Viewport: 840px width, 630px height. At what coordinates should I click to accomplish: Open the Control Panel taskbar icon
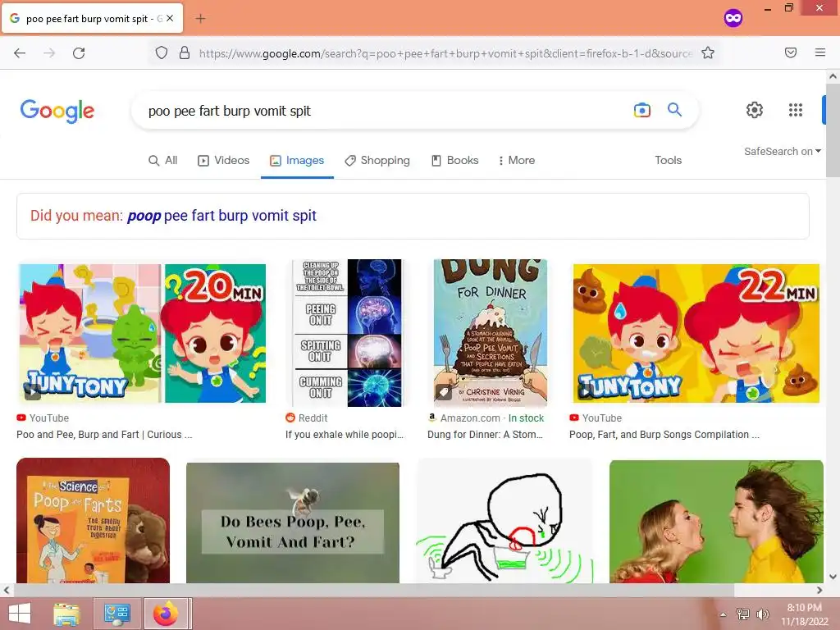tap(117, 614)
